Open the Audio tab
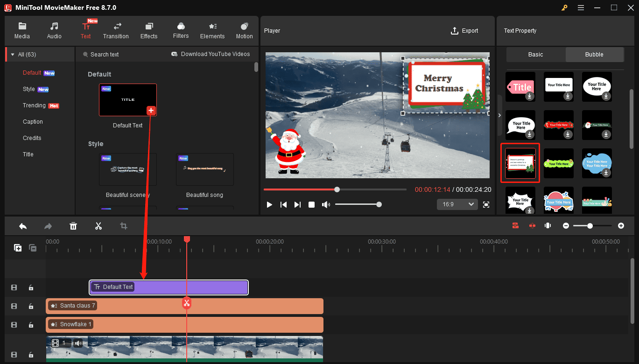The image size is (639, 364). (x=54, y=31)
